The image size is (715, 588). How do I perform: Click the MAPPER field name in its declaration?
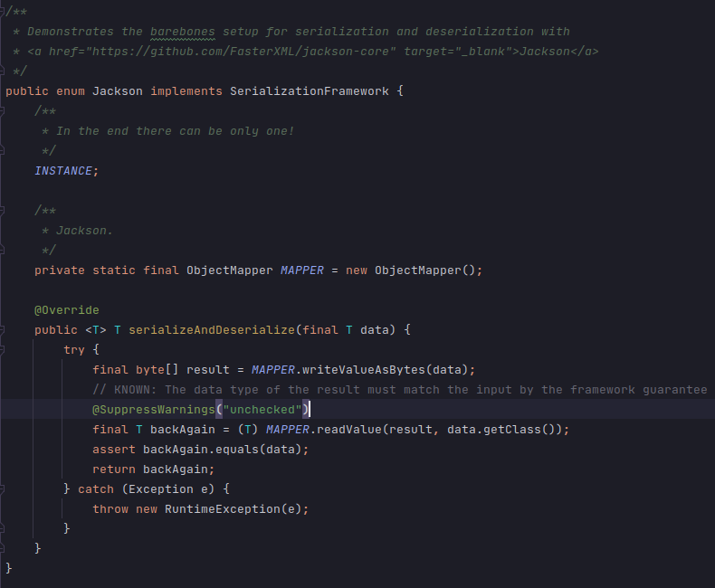point(302,270)
